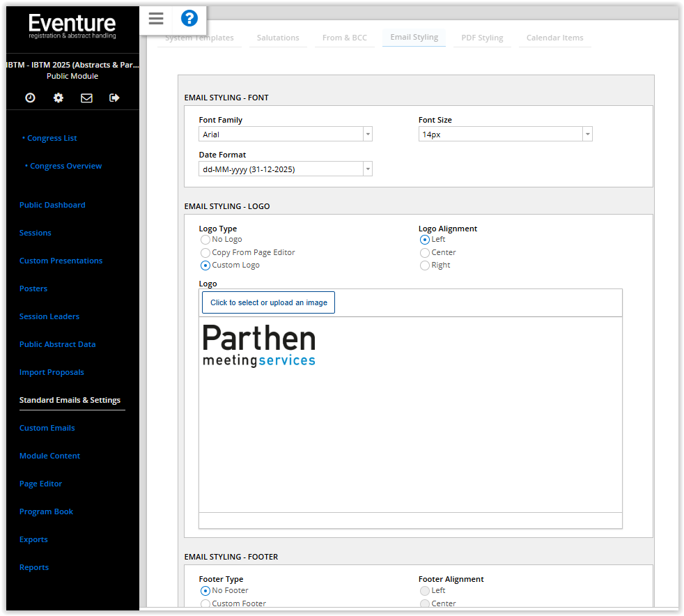Select Standard Emails & Settings in sidebar
This screenshot has height=616, width=684.
[x=70, y=401]
